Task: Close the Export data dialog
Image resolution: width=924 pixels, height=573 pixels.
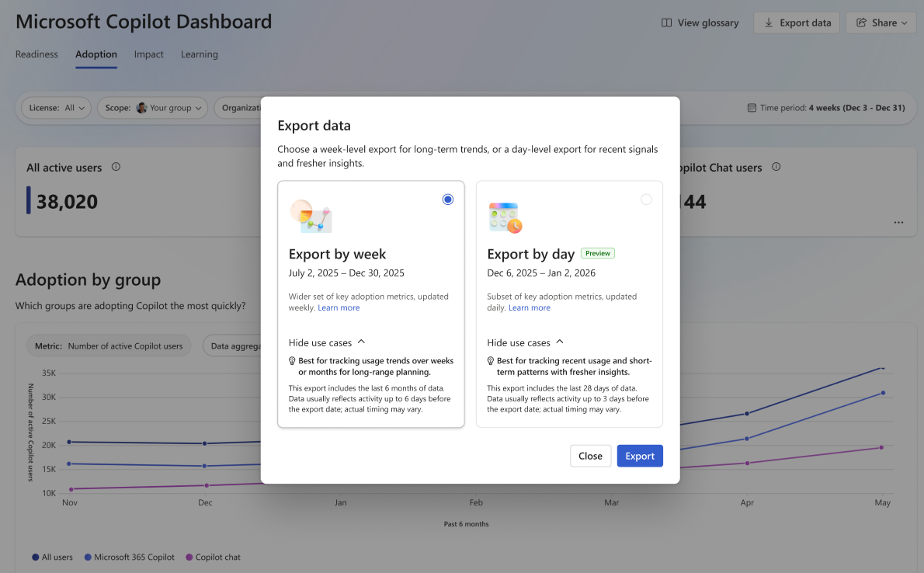Action: click(x=590, y=456)
